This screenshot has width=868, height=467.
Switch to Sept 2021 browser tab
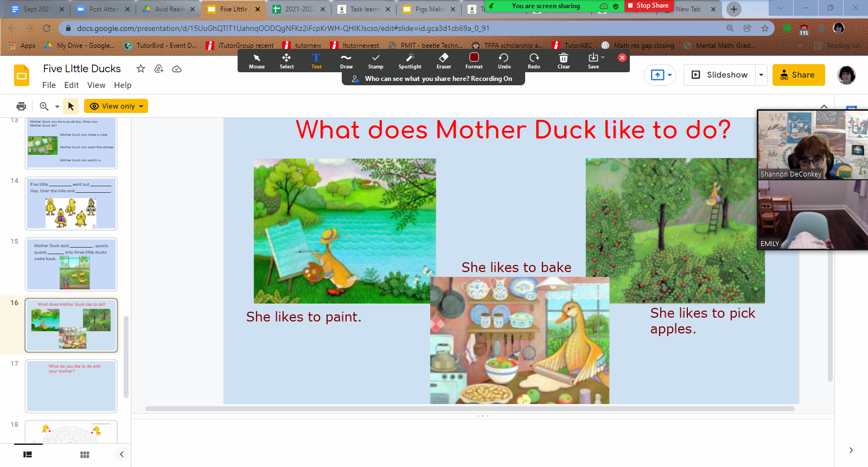coord(37,9)
